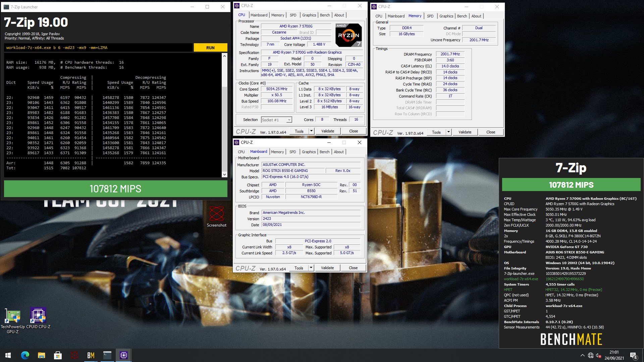
Task: Click Validate in the CPU-Z Mainboard window
Action: [x=327, y=268]
